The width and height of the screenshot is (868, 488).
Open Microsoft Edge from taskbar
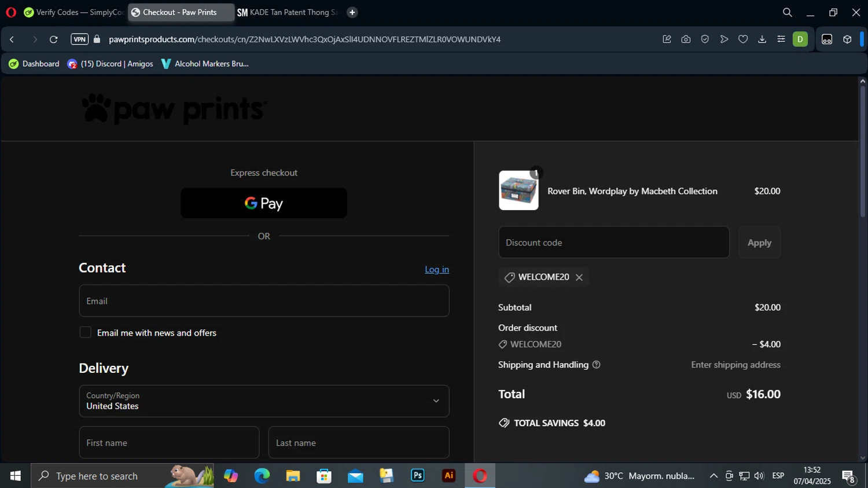[x=262, y=476]
